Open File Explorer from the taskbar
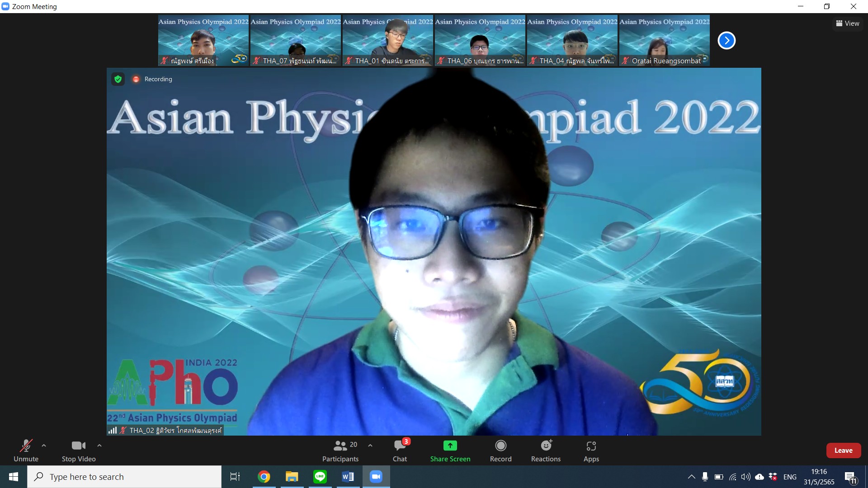 (292, 477)
